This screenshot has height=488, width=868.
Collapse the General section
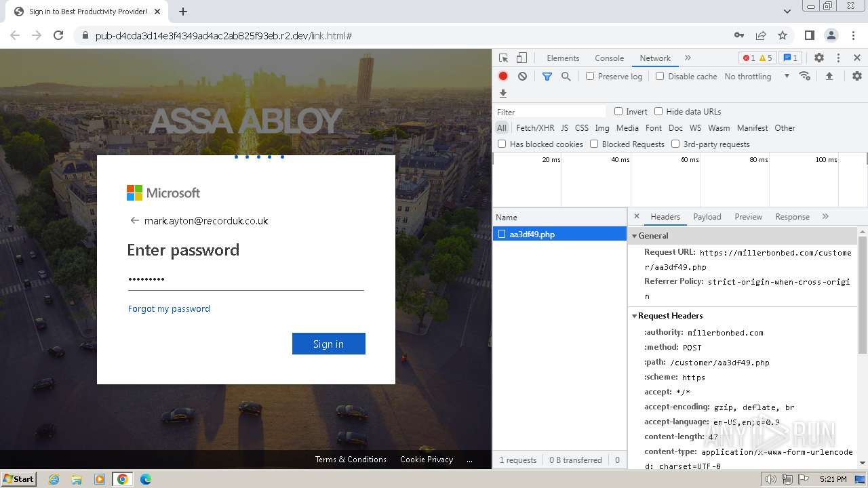click(x=635, y=236)
